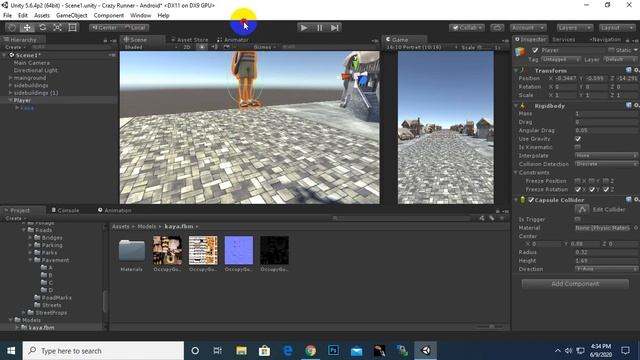The width and height of the screenshot is (640, 360).
Task: Switch to the Services tab
Action: (x=564, y=39)
